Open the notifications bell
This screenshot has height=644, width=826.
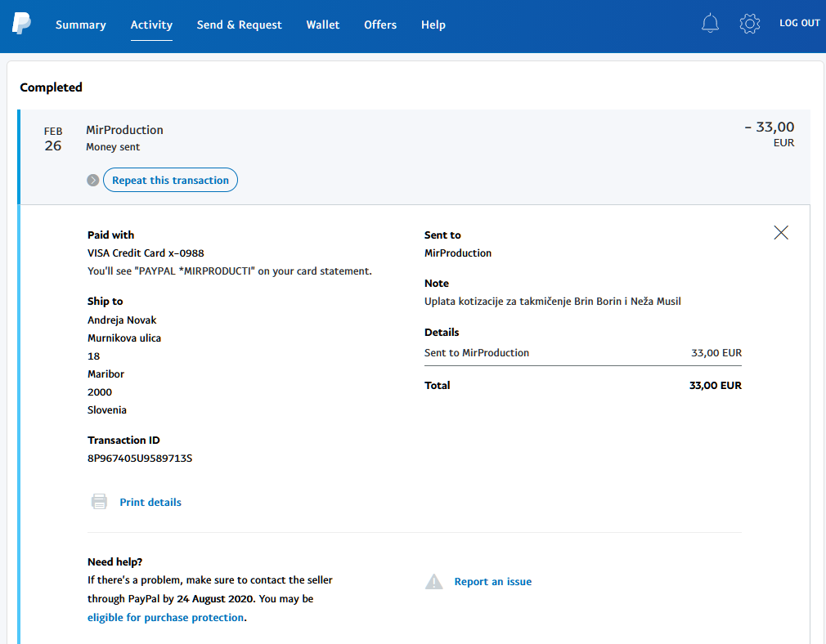(710, 24)
